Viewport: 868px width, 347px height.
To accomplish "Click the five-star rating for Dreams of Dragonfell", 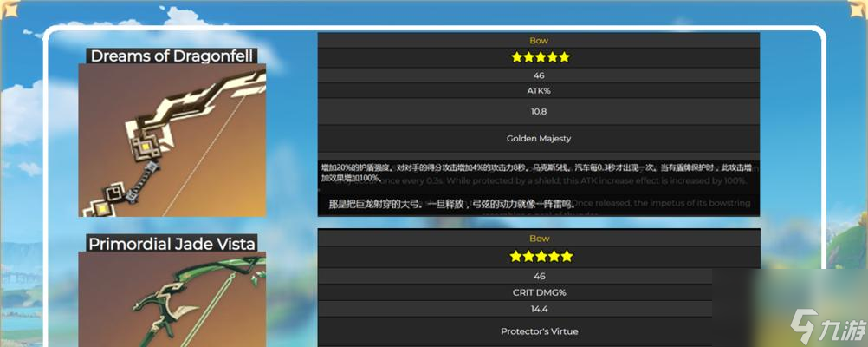I will click(540, 57).
